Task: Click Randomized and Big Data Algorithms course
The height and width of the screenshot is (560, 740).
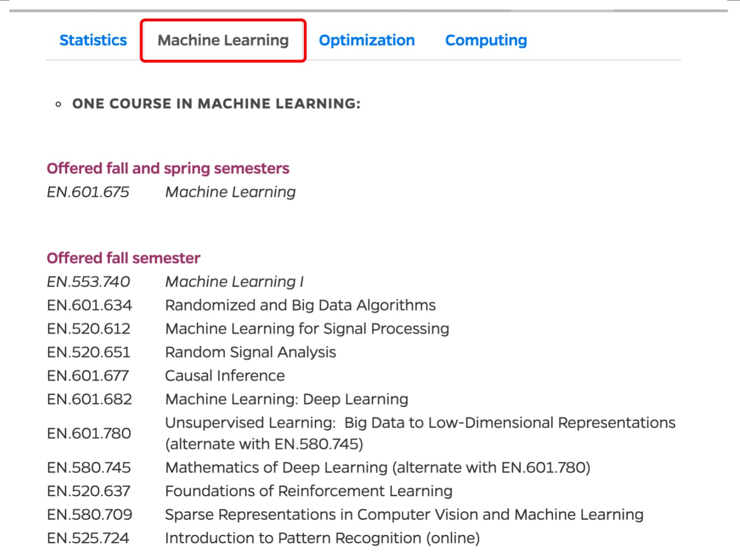Action: (300, 306)
